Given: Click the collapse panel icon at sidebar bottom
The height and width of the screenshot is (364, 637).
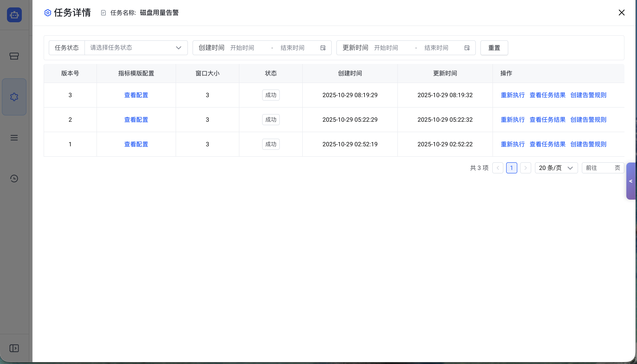Looking at the screenshot, I should (14, 348).
